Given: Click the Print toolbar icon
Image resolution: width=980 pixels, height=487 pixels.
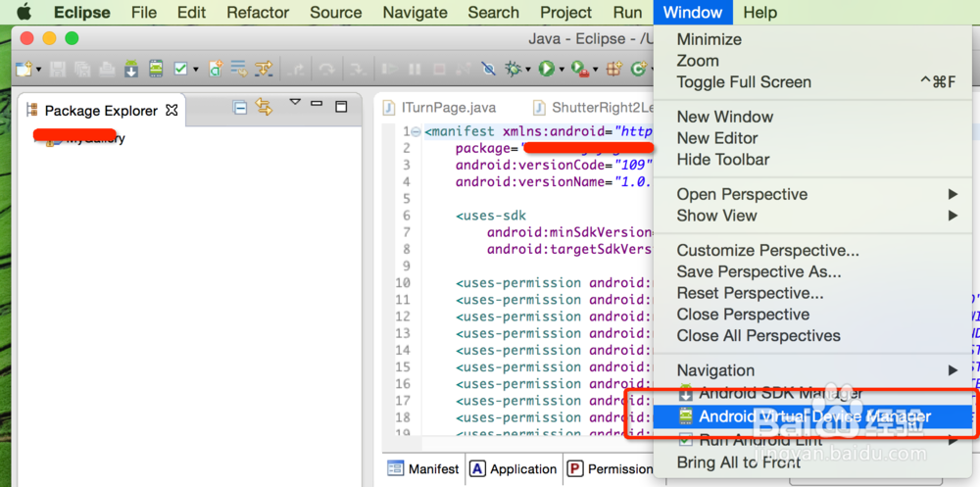Looking at the screenshot, I should pyautogui.click(x=106, y=69).
